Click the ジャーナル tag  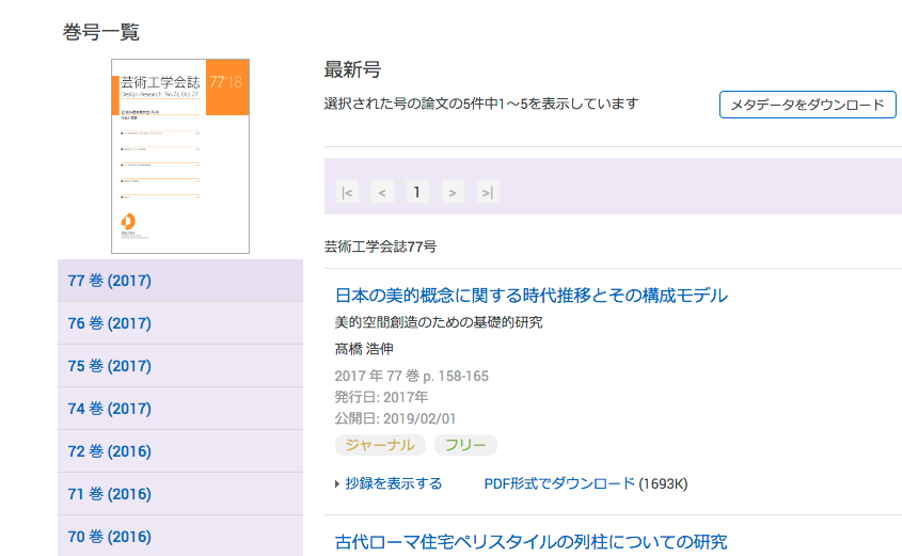pos(380,445)
